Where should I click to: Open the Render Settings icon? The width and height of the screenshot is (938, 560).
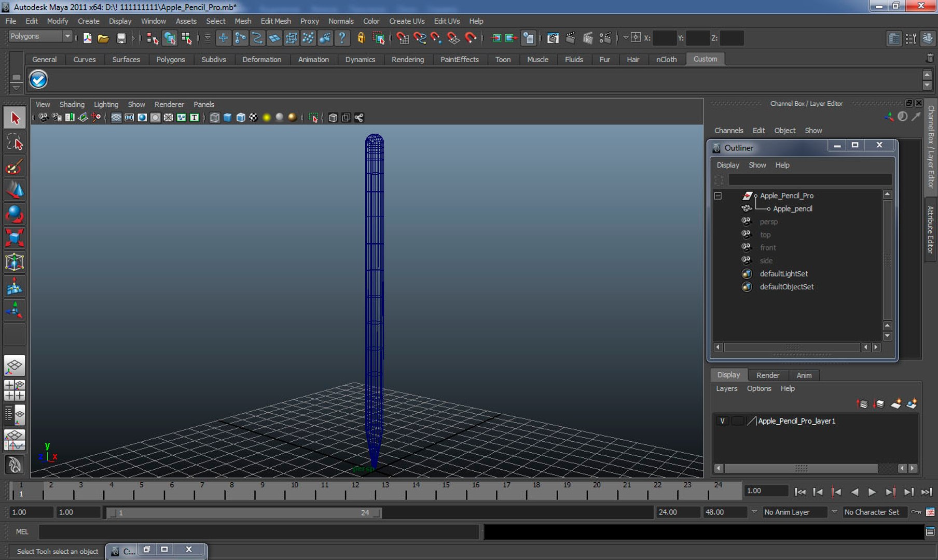coord(605,38)
